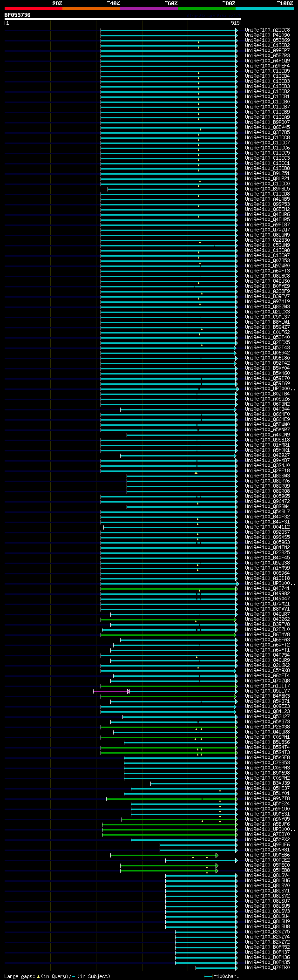Select the UniRef100_Q8LSV4 label
Viewport: 298px width, 980px height.
267,875
